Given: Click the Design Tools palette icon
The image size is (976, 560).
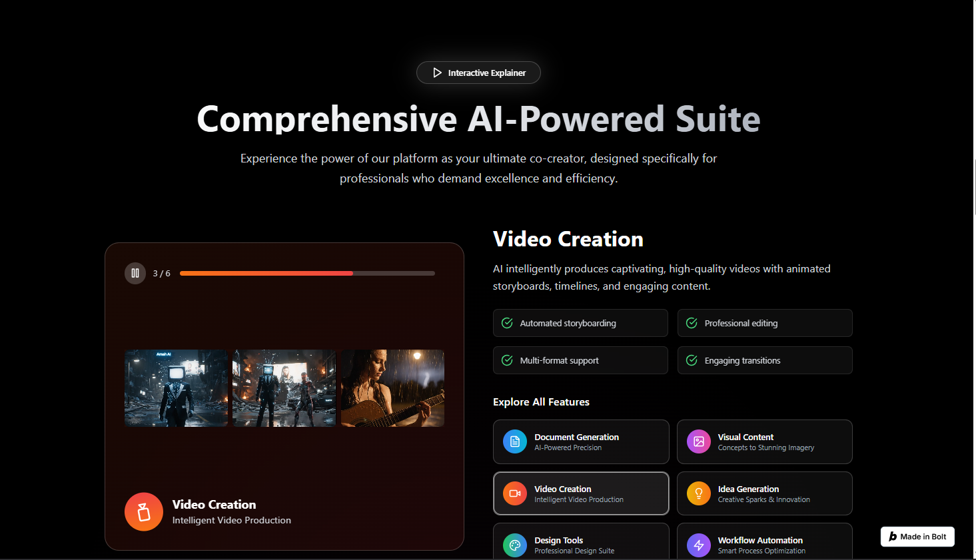Looking at the screenshot, I should [x=514, y=545].
